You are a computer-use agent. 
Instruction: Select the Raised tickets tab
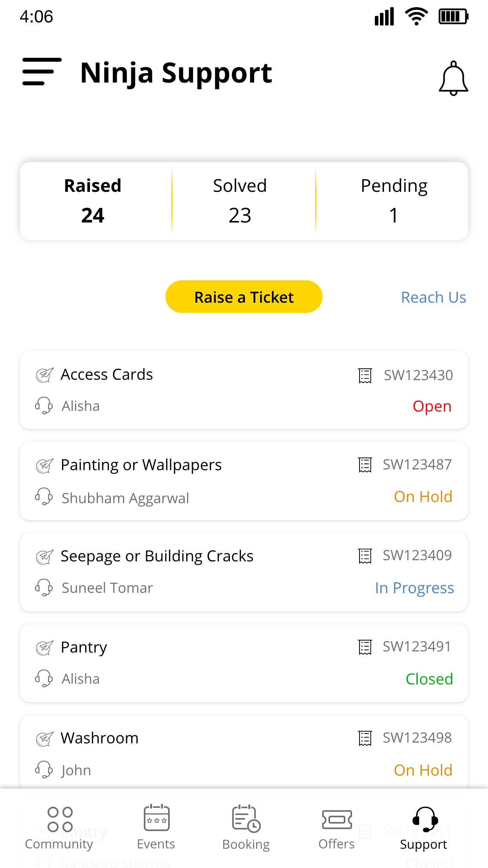click(93, 200)
